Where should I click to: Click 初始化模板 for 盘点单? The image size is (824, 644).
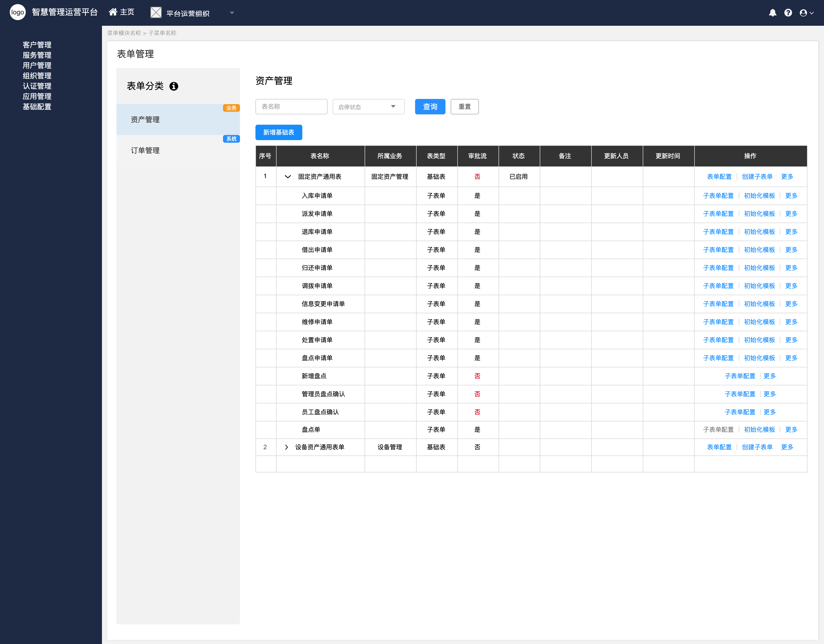(759, 430)
